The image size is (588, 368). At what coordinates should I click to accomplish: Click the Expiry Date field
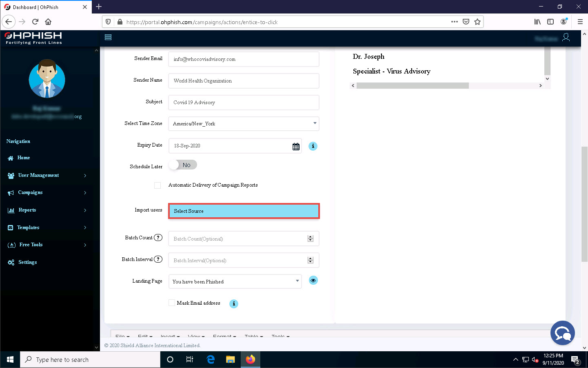pos(235,146)
